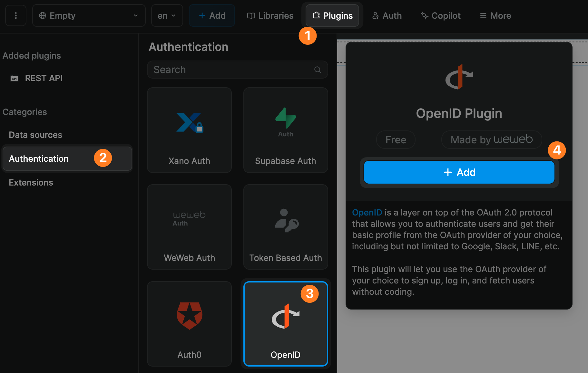The image size is (588, 373).
Task: Click Add to install the OpenID Plugin
Action: [458, 172]
